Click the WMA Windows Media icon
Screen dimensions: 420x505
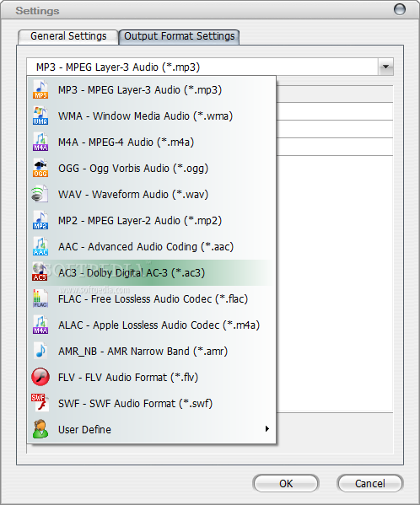(40, 116)
